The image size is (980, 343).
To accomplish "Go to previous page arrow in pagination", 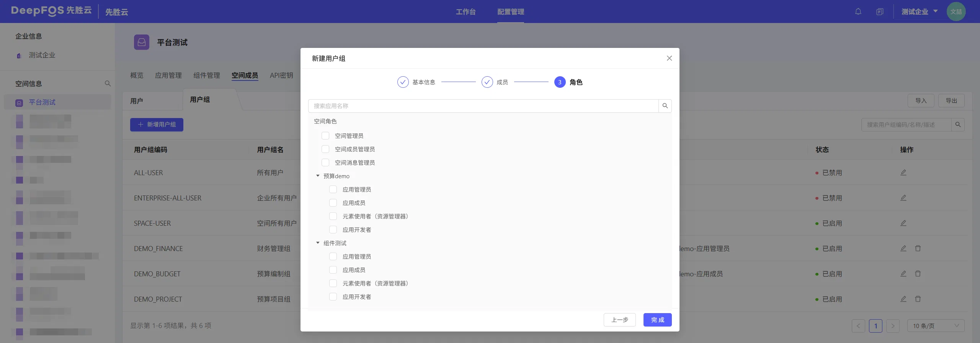I will (858, 326).
